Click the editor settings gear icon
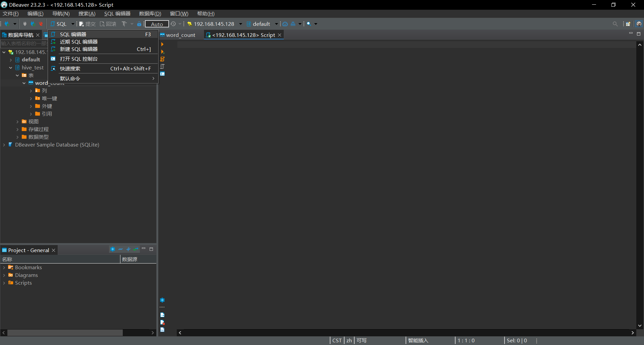Screen dimensions: 644x345 pos(162,300)
